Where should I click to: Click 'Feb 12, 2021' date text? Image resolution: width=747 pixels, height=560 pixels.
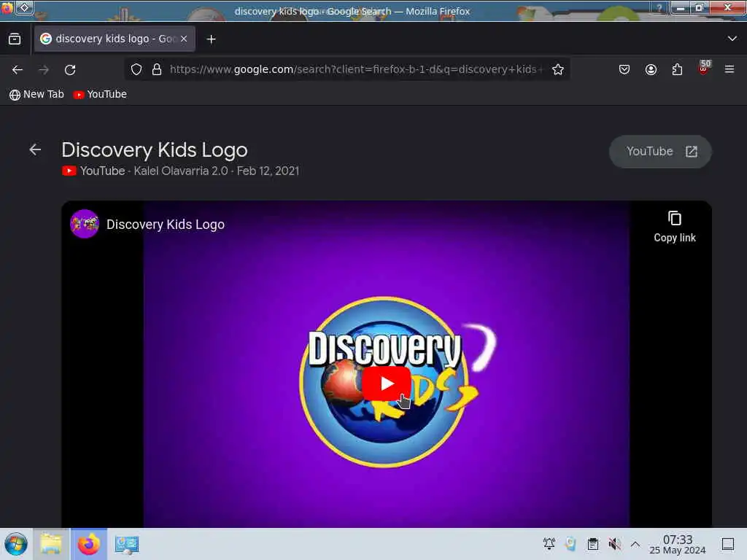[x=268, y=171]
